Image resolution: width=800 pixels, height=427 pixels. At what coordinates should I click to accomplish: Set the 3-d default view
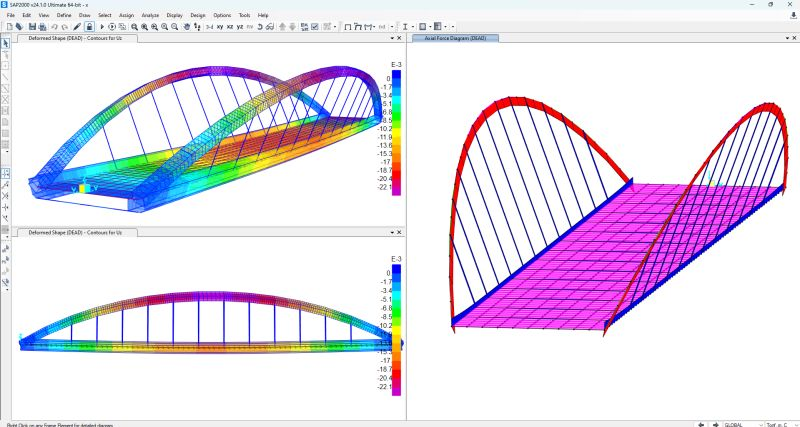coord(209,27)
